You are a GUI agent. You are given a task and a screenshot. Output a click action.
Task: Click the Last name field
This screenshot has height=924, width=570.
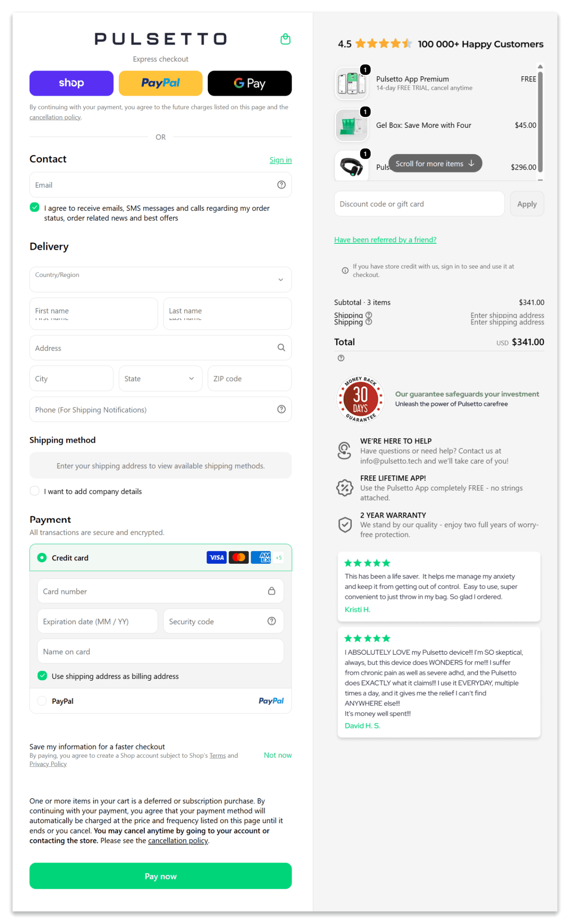click(227, 314)
